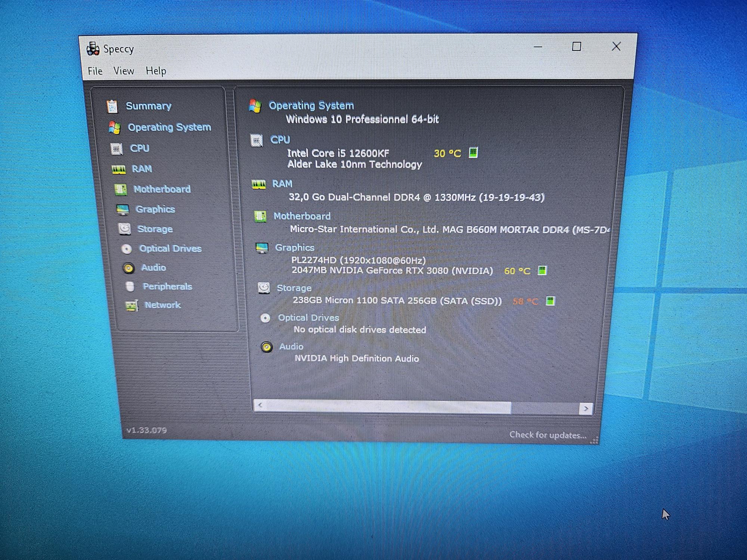Click the '32,0 Go Dual-Channel DDR4' line
Viewport: 747px width, 560px height.
point(416,197)
